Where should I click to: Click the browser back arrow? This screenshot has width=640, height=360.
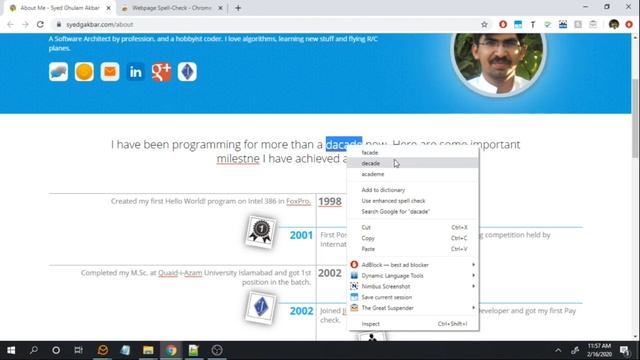(x=10, y=24)
